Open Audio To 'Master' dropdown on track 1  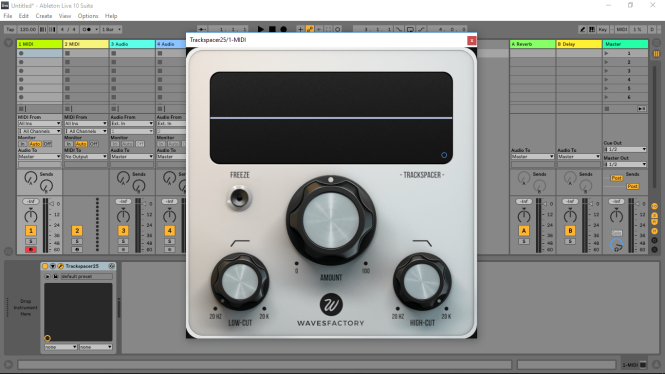(x=39, y=156)
